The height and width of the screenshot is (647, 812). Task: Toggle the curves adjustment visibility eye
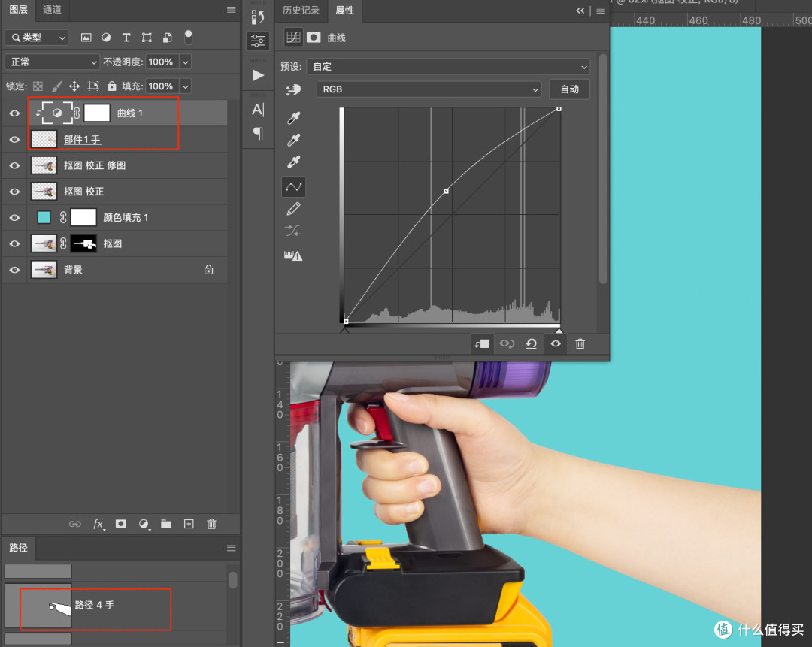556,343
